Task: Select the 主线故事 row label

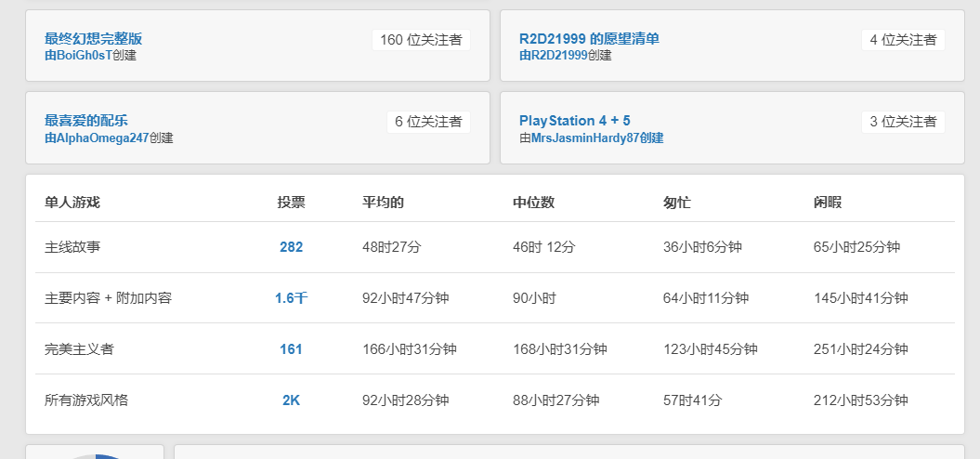Action: click(72, 247)
